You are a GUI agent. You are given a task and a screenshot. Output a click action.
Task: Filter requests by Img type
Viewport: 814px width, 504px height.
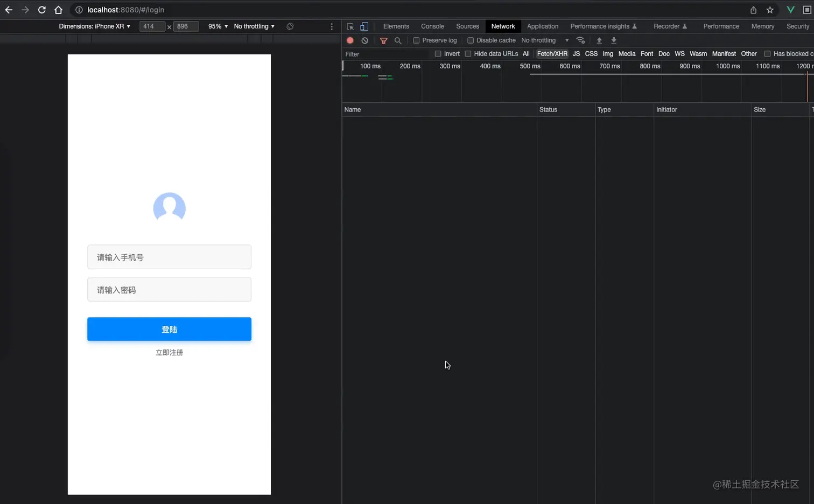(x=608, y=54)
